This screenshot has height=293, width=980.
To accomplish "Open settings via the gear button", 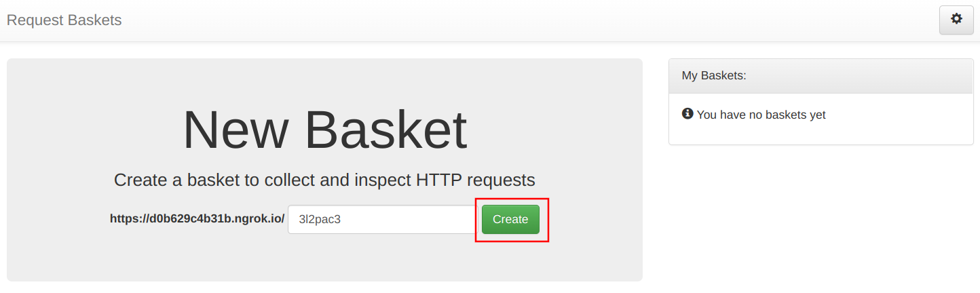I will point(956,20).
